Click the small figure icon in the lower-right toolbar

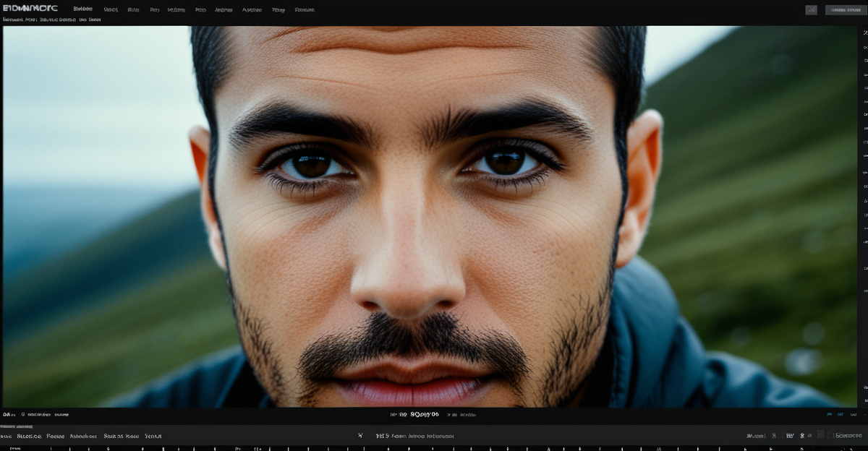801,436
